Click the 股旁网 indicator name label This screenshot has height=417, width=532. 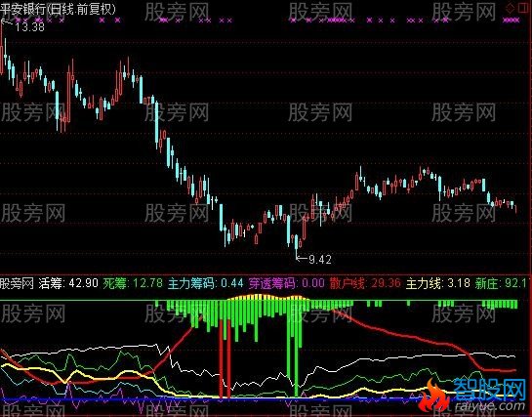pos(17,283)
